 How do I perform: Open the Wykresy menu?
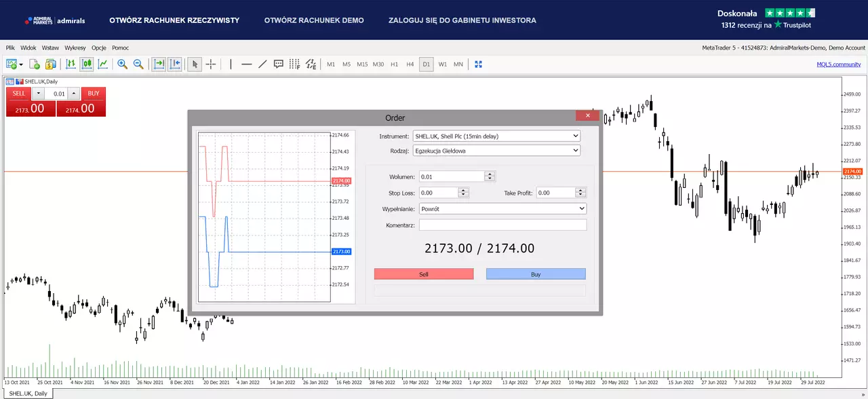[75, 47]
